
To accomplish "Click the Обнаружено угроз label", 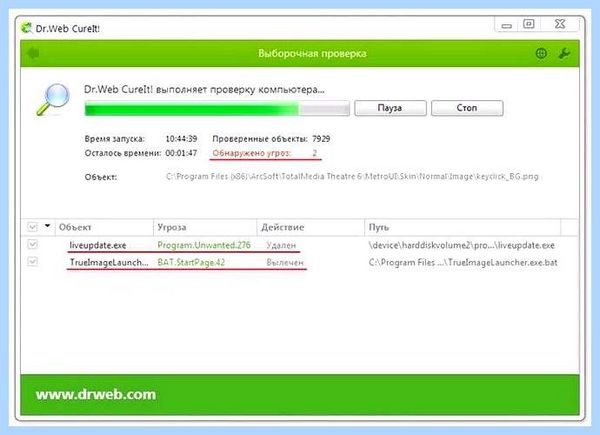I will click(252, 153).
